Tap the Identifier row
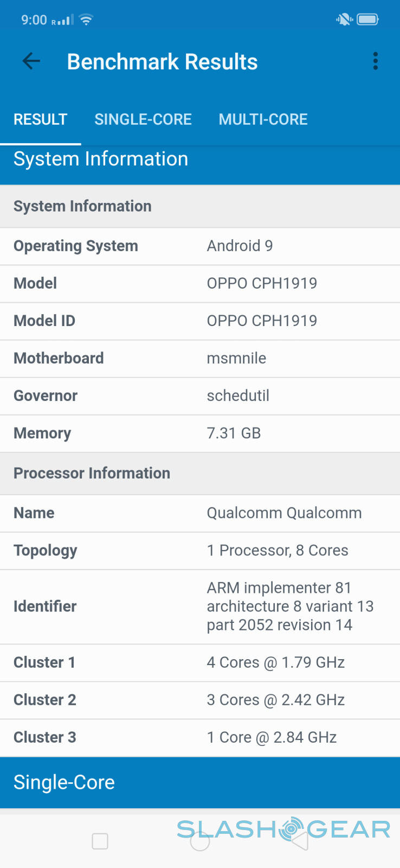Image resolution: width=400 pixels, height=868 pixels. 200,607
